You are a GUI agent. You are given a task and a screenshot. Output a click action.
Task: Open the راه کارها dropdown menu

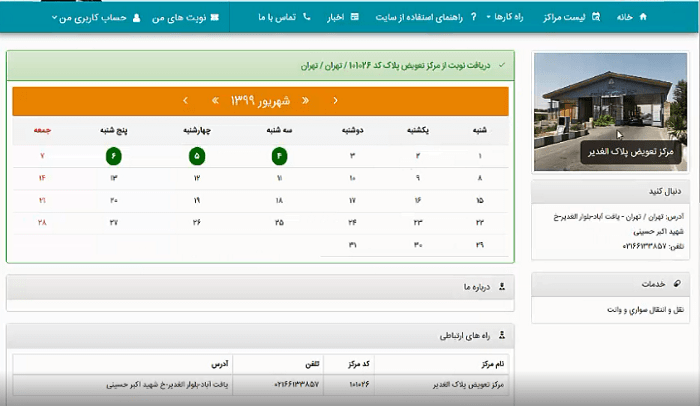pyautogui.click(x=505, y=17)
